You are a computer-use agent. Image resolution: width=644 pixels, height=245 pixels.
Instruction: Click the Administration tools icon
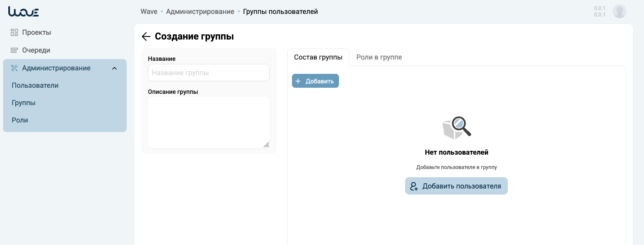pos(14,68)
